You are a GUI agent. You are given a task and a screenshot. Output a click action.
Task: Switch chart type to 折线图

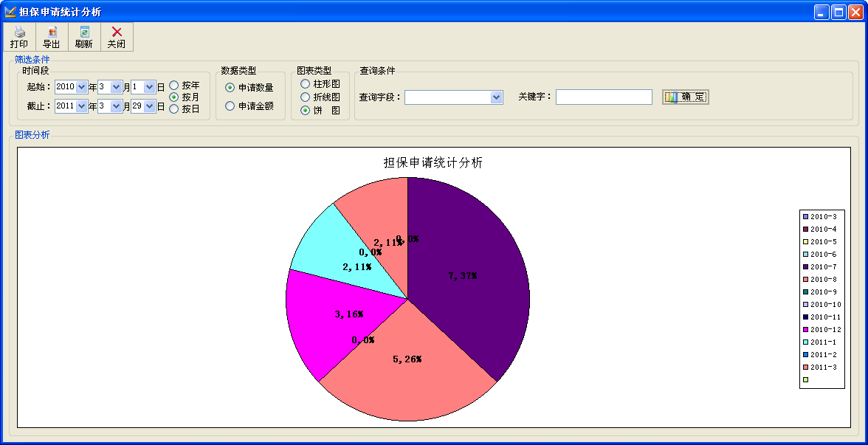[305, 97]
